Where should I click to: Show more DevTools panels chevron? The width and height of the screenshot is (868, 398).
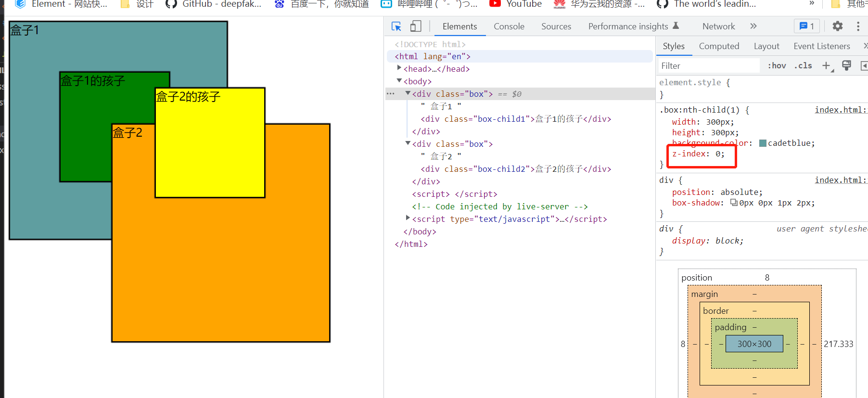pyautogui.click(x=753, y=26)
